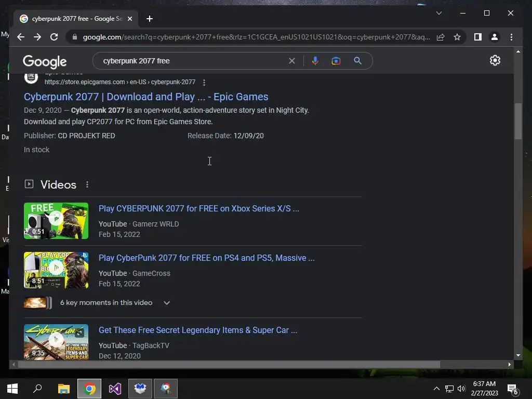Open Cyberpunk 2077 Epic Games result

click(146, 97)
